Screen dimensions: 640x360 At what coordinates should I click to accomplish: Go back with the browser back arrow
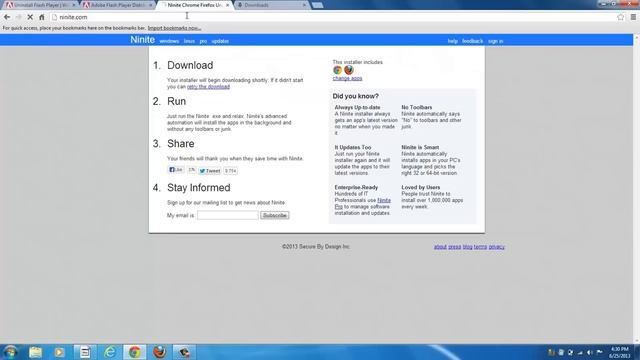(7, 17)
